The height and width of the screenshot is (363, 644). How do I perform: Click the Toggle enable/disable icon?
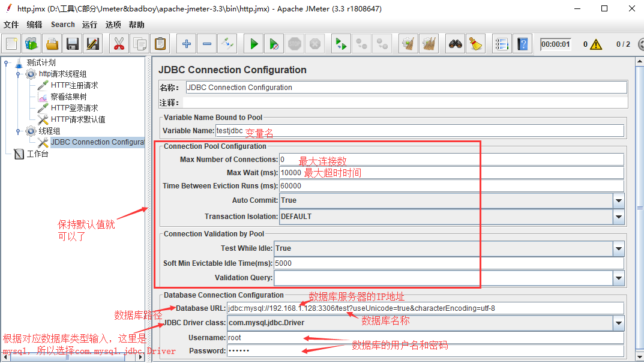point(227,44)
